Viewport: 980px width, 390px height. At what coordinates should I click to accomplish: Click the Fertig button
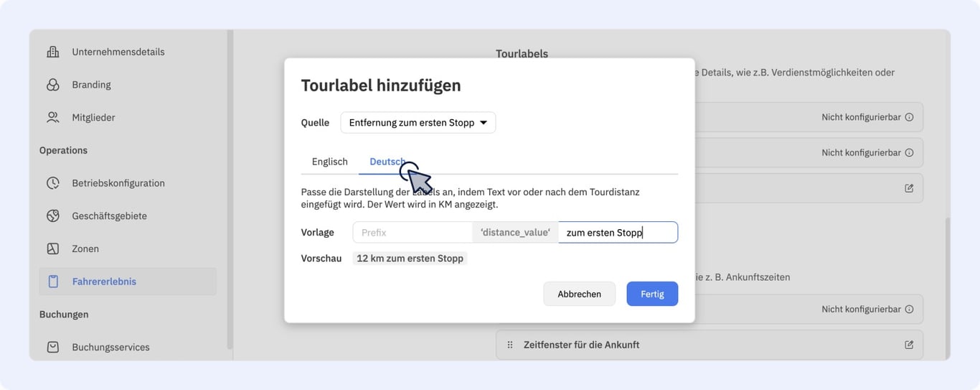pos(652,294)
